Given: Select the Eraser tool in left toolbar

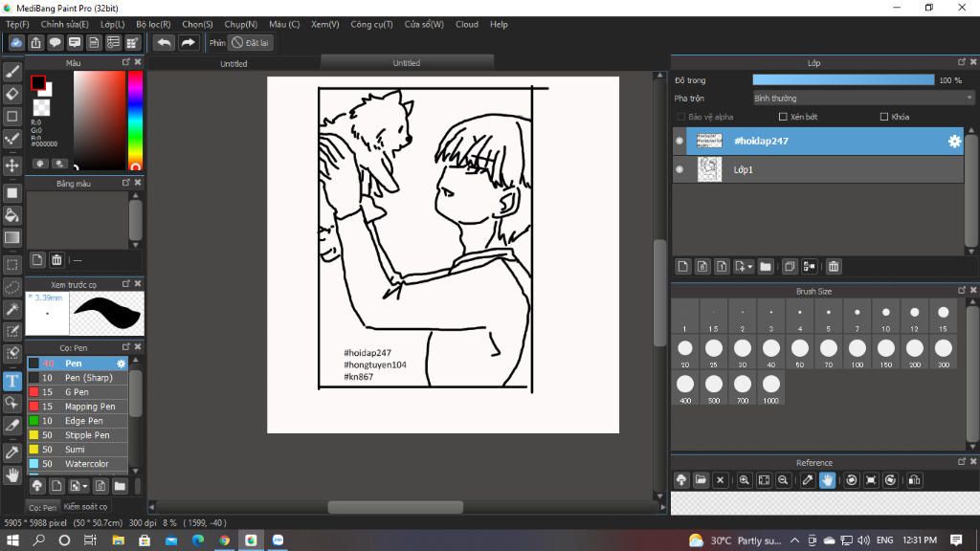Looking at the screenshot, I should [x=11, y=94].
